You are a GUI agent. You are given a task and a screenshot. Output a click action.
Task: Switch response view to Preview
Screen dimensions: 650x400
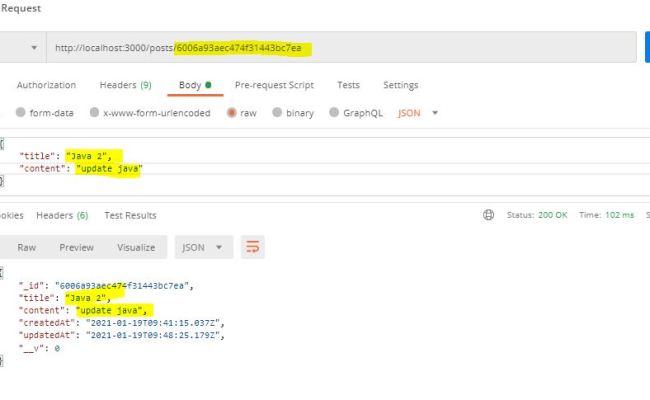tap(76, 247)
